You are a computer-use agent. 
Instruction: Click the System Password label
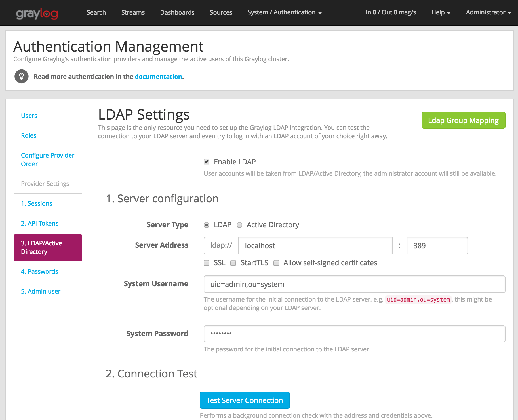157,334
